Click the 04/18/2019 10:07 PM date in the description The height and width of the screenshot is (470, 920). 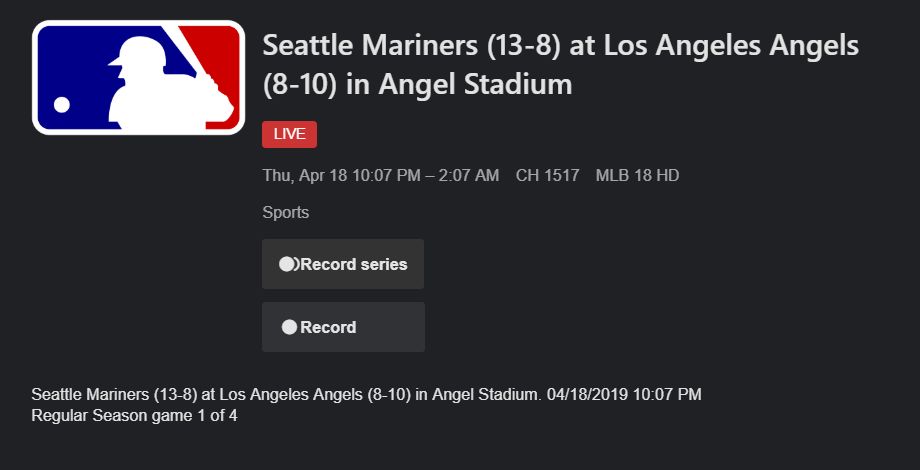coord(624,394)
